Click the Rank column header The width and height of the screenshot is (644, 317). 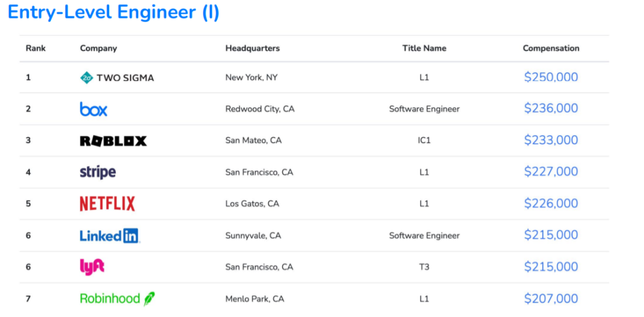pos(36,48)
